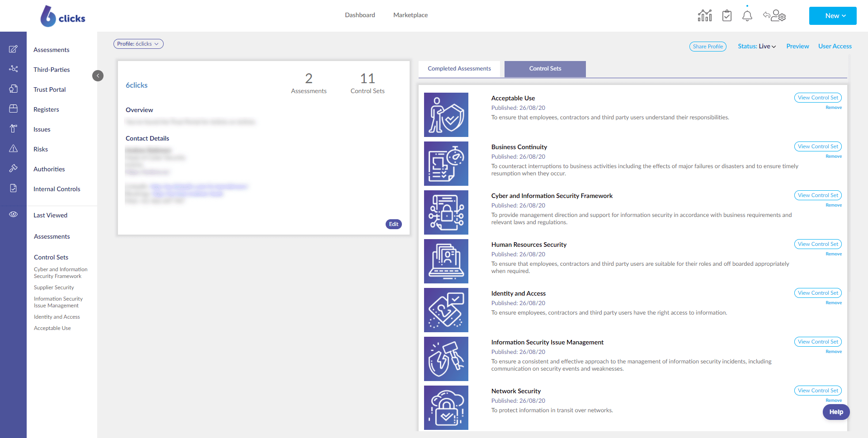Screen dimensions: 868x438
Task: Click the Share Profile button
Action: coord(708,47)
